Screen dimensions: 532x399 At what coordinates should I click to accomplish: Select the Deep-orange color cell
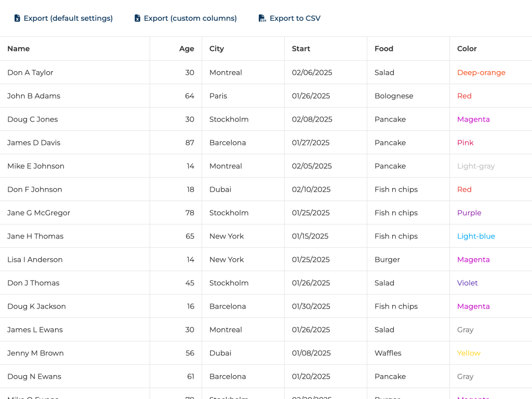(x=481, y=73)
